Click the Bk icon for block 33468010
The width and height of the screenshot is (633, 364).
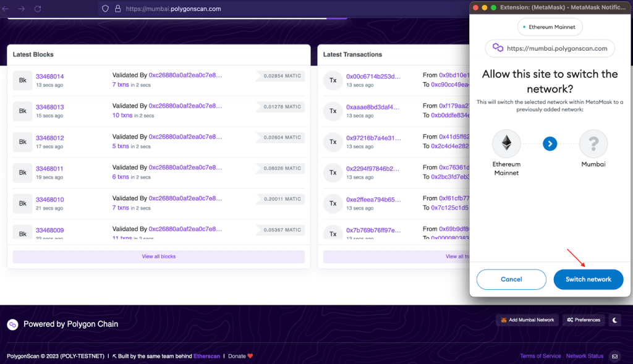23,203
